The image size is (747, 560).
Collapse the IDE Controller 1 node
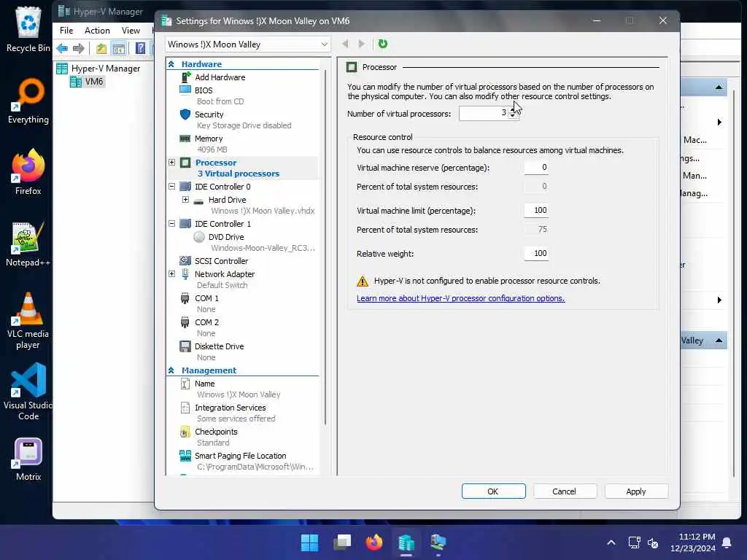[x=172, y=224]
